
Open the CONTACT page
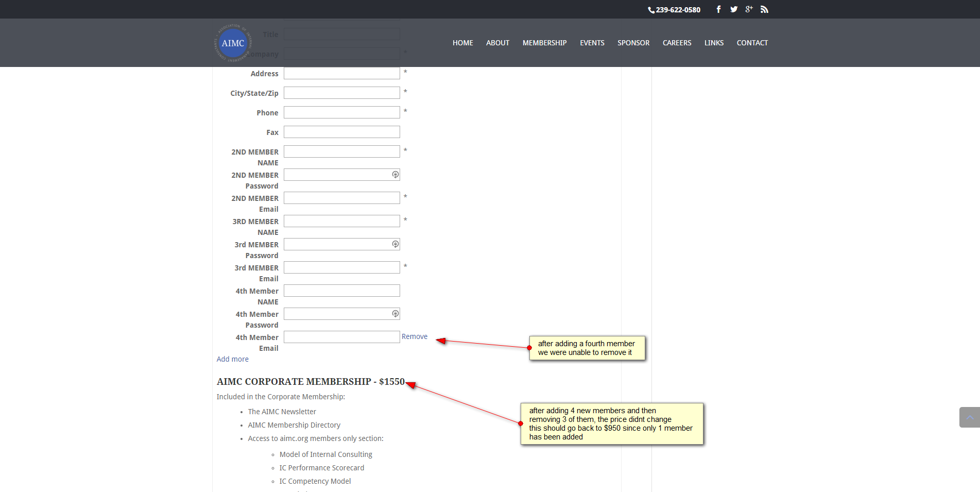click(x=752, y=43)
